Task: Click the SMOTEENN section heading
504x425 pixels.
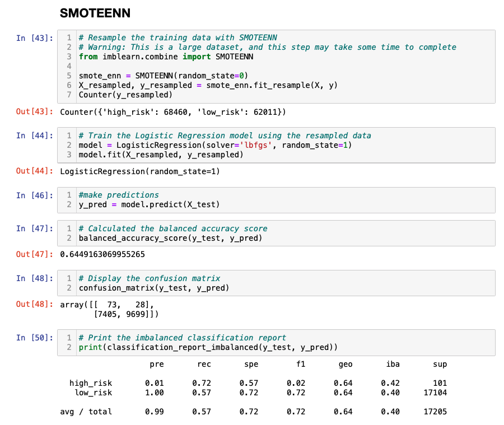Action: click(x=95, y=13)
